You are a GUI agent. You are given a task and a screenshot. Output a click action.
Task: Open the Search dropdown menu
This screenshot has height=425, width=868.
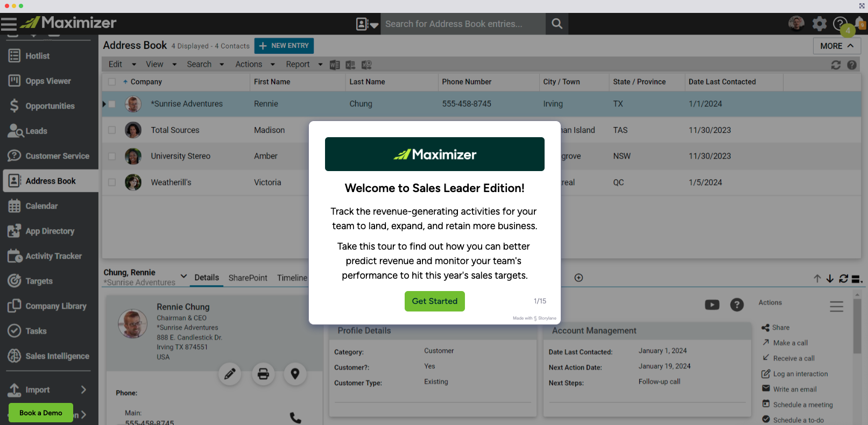(205, 64)
